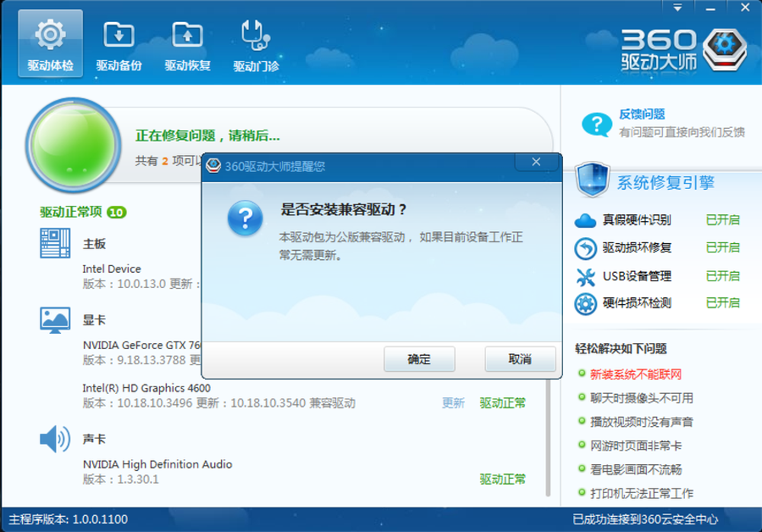This screenshot has height=532, width=762.
Task: Toggle 已开启 status for USB设备管理
Action: [x=722, y=276]
